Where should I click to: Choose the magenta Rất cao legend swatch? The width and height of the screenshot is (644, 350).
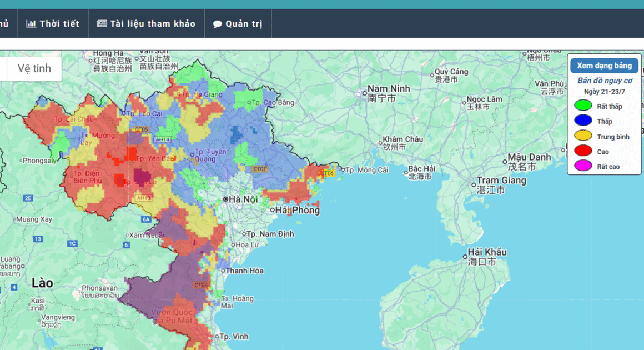[x=583, y=166]
